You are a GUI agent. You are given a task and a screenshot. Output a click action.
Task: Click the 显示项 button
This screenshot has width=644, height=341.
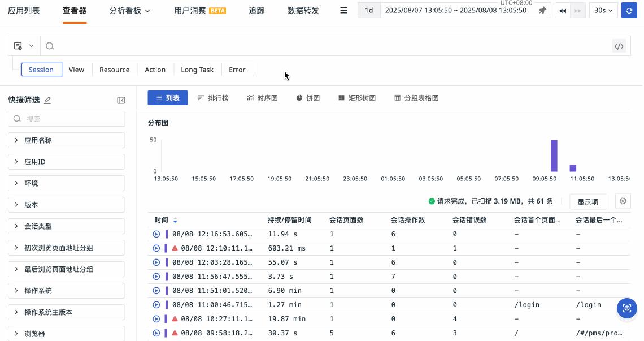pyautogui.click(x=588, y=201)
